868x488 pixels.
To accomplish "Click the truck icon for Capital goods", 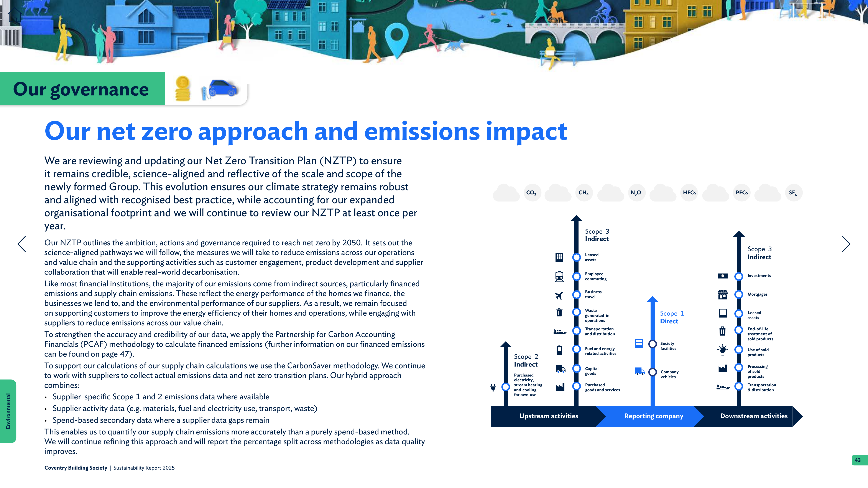I will tap(560, 369).
